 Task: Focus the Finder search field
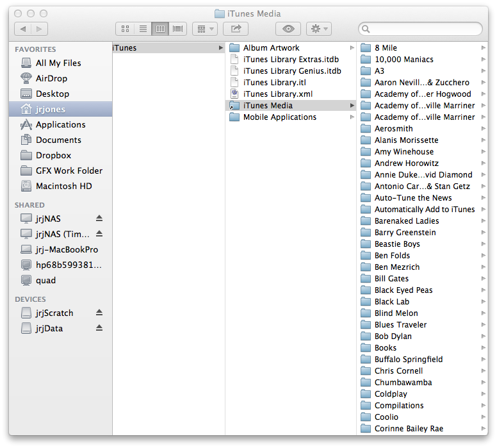click(420, 29)
